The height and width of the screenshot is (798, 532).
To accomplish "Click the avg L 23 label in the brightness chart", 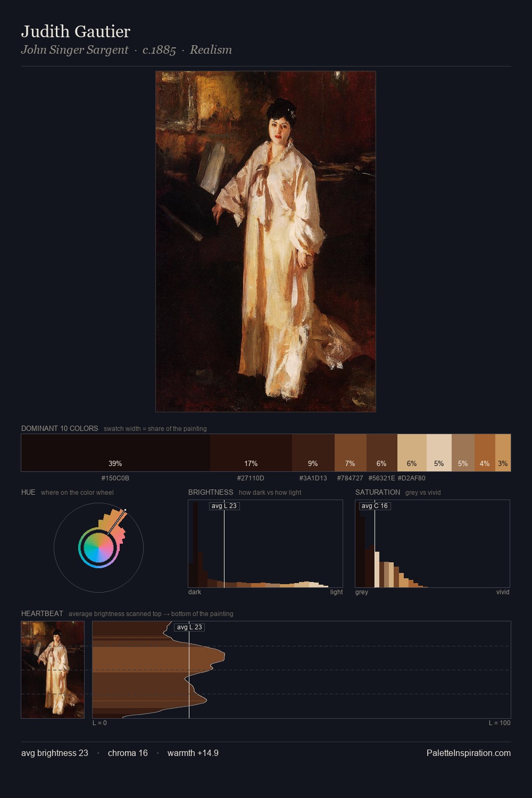I will 224,506.
